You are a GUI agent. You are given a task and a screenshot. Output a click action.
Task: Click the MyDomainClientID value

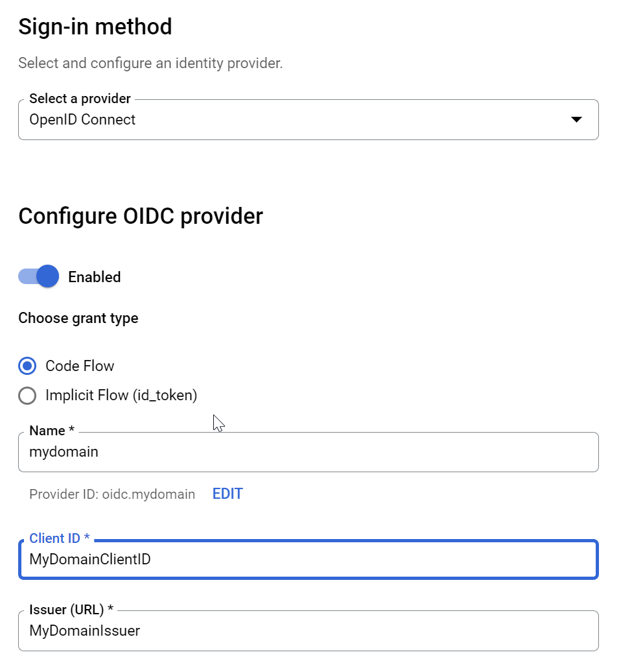[x=89, y=559]
